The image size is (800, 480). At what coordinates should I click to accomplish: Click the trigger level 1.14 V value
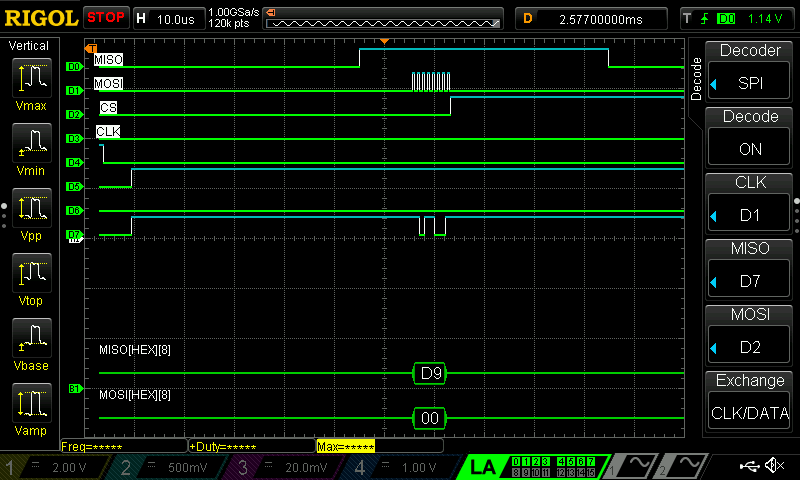pyautogui.click(x=765, y=19)
